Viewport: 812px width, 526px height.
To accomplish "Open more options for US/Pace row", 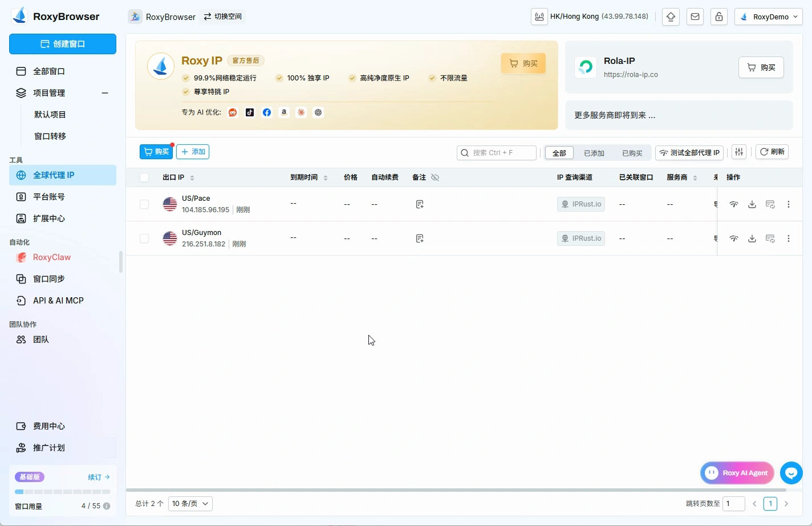I will coord(789,204).
